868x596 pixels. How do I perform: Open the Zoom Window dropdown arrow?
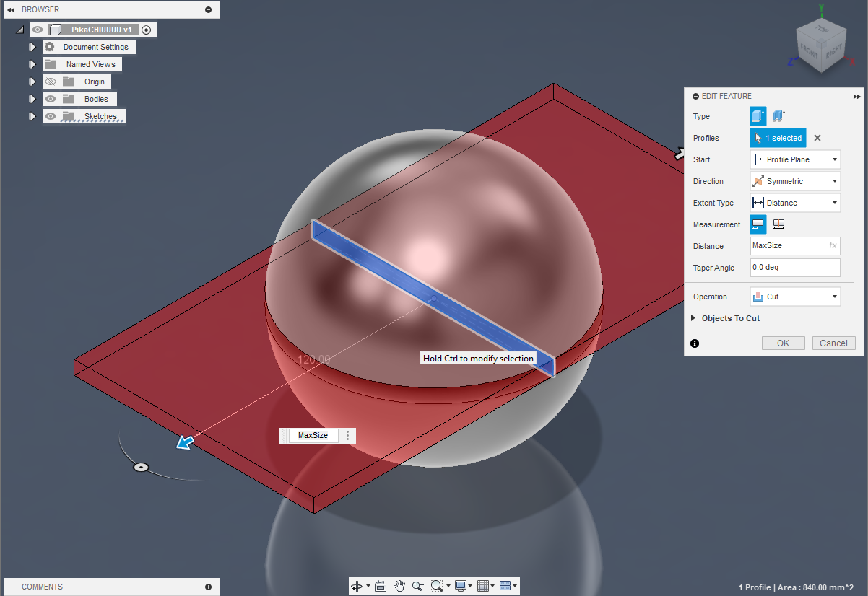(x=448, y=587)
